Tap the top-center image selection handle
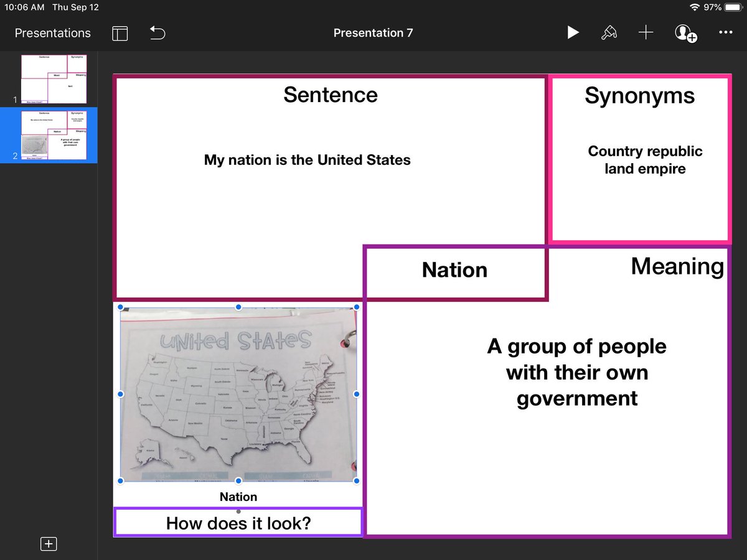 click(238, 307)
